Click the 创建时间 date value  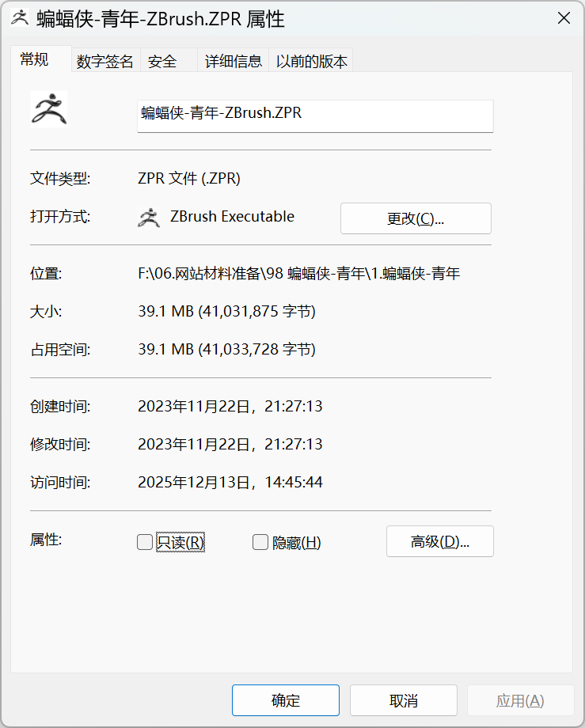pos(230,406)
